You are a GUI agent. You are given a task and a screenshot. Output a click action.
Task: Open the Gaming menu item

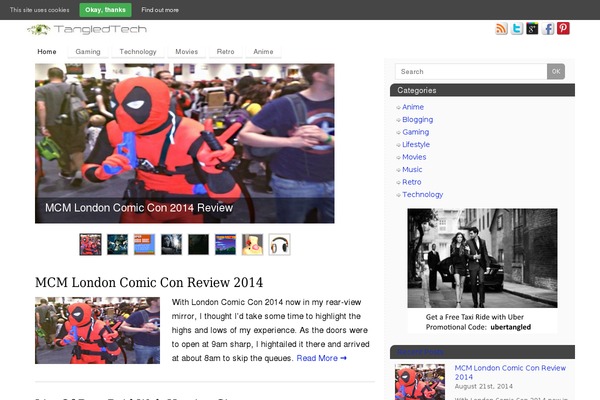[88, 52]
